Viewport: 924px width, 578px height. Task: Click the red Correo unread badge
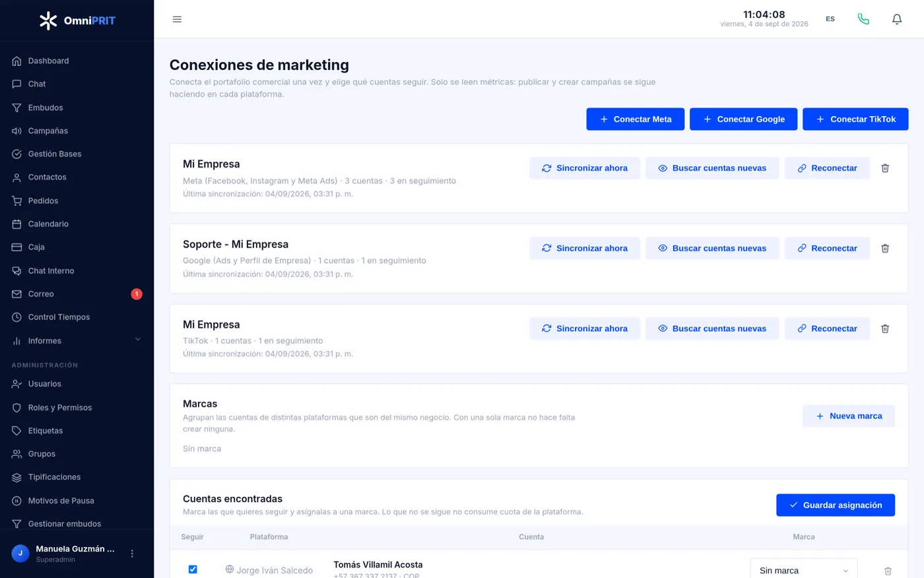[x=137, y=294]
